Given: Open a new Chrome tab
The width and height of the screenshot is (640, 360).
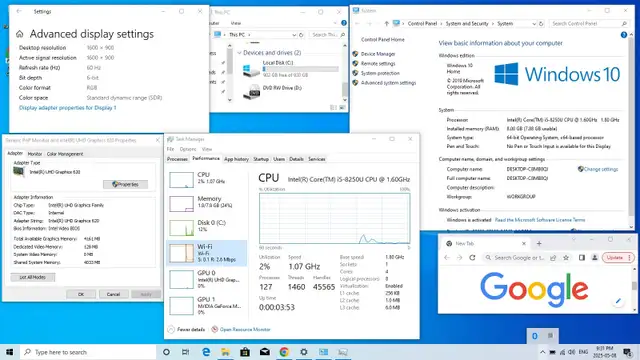Looking at the screenshot, I should pos(539,243).
